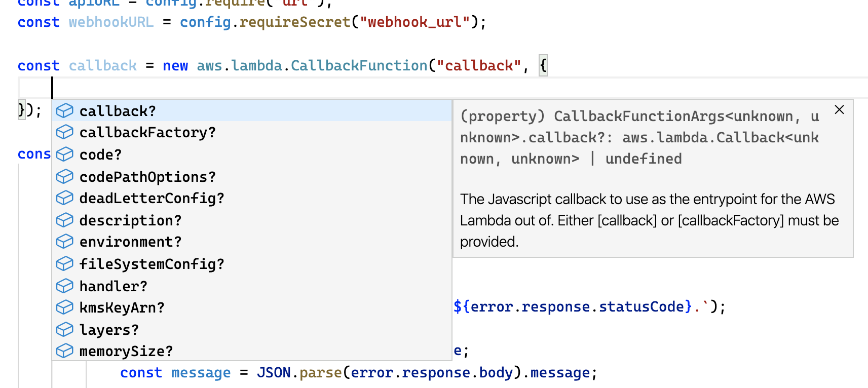Viewport: 868px width, 388px height.
Task: Choose callbackFactory? from the autocomplete list
Action: tap(252, 132)
